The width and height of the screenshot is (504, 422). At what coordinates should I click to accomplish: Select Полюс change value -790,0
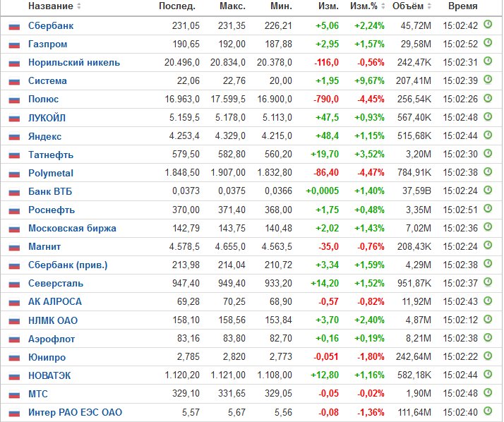326,99
